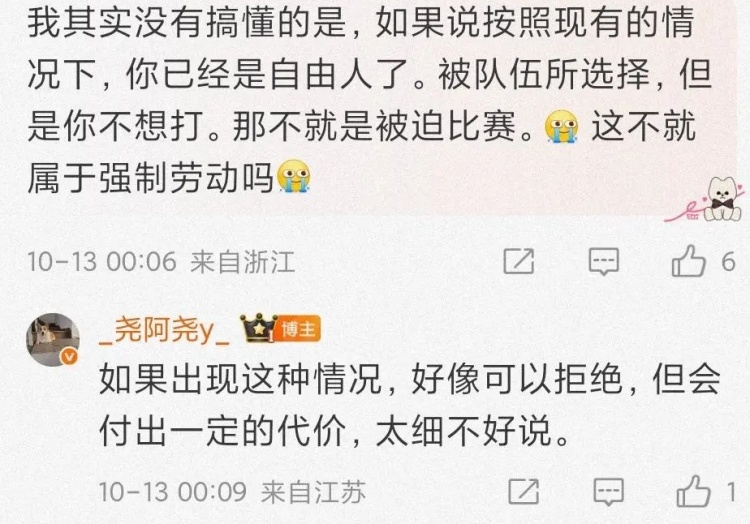Open replies via 00:06 comment's speech-bubble icon

pos(604,262)
